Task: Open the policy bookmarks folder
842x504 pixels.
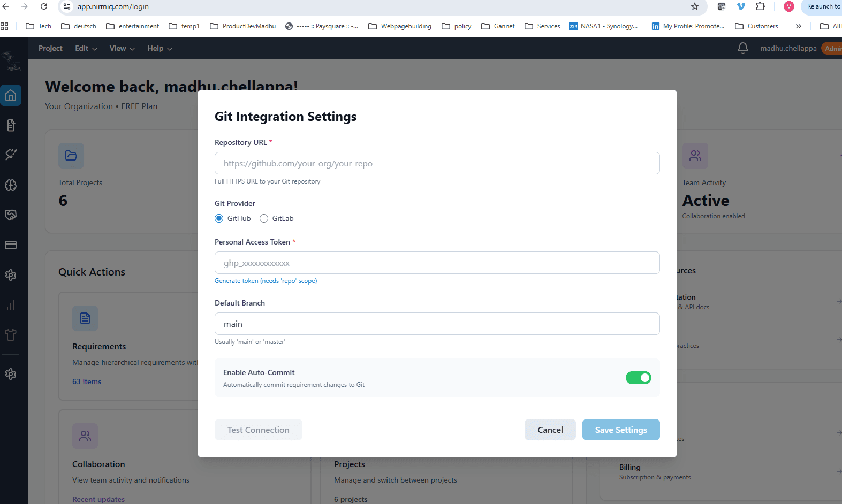Action: (x=457, y=26)
